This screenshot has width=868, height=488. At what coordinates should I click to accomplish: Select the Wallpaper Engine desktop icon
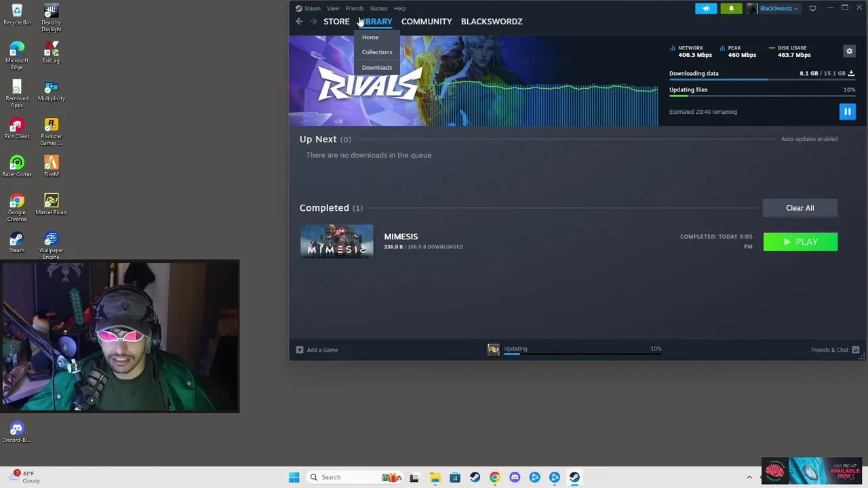(51, 245)
